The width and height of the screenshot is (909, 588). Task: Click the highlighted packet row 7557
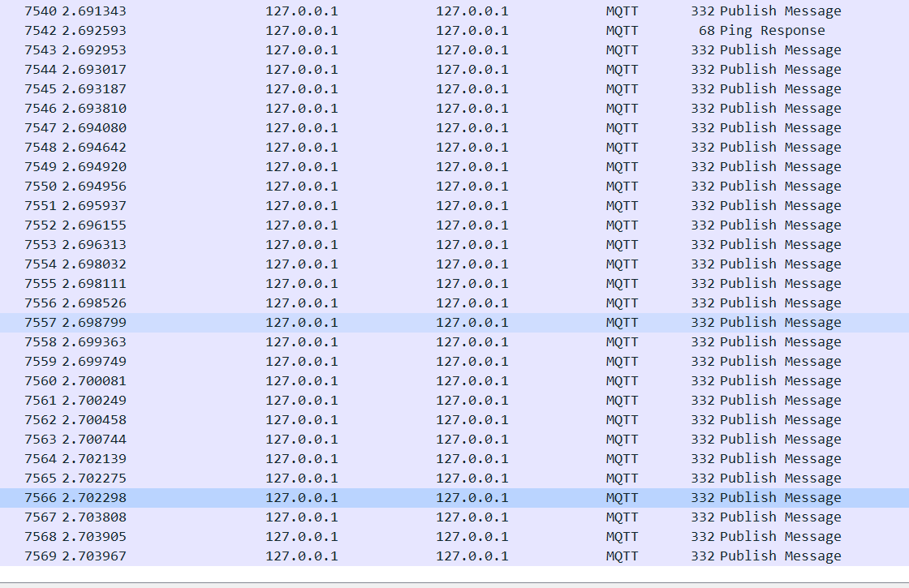pyautogui.click(x=325, y=322)
